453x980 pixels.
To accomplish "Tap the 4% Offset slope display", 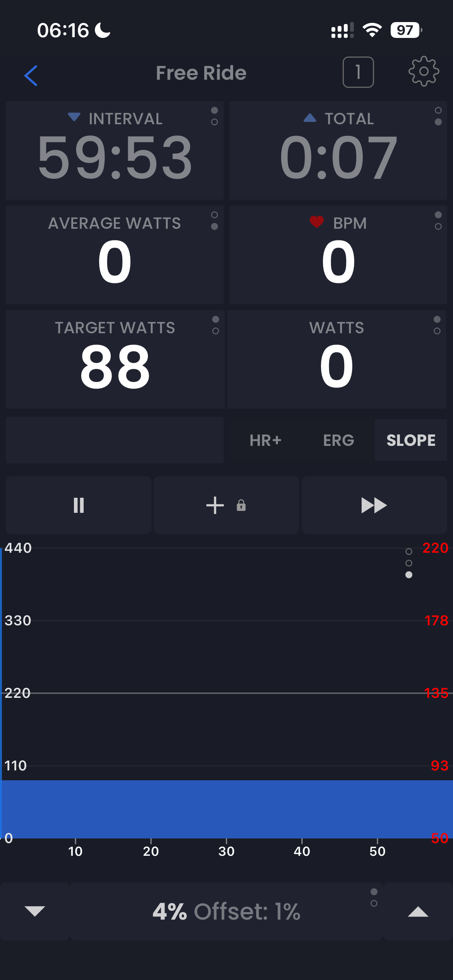I will [x=226, y=911].
